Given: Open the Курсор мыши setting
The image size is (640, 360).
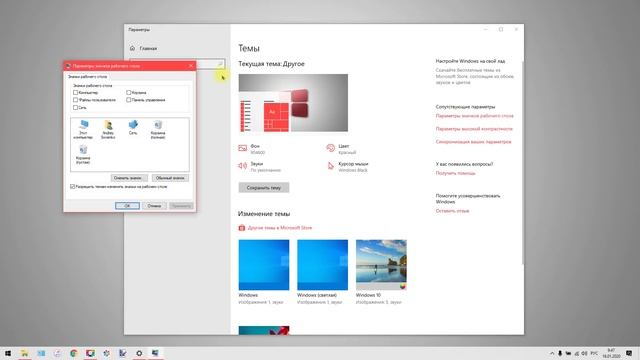Looking at the screenshot, I should click(x=347, y=167).
